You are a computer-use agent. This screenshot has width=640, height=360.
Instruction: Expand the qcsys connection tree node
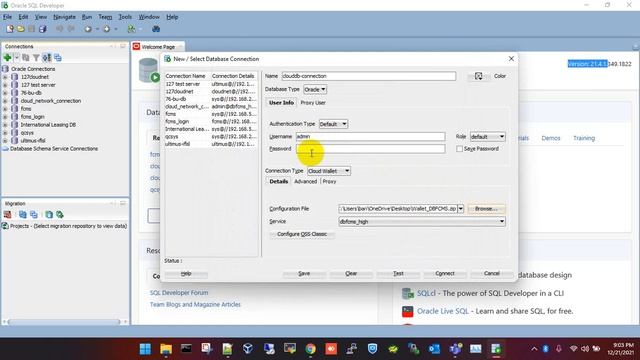(x=5, y=133)
